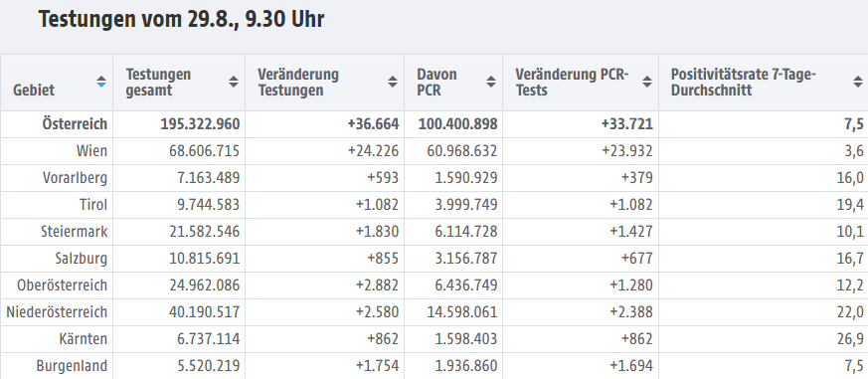The width and height of the screenshot is (868, 379).
Task: Click sort arrows for Positivitätsrate 7-Tage-Durchschnitt
Action: coord(858,82)
